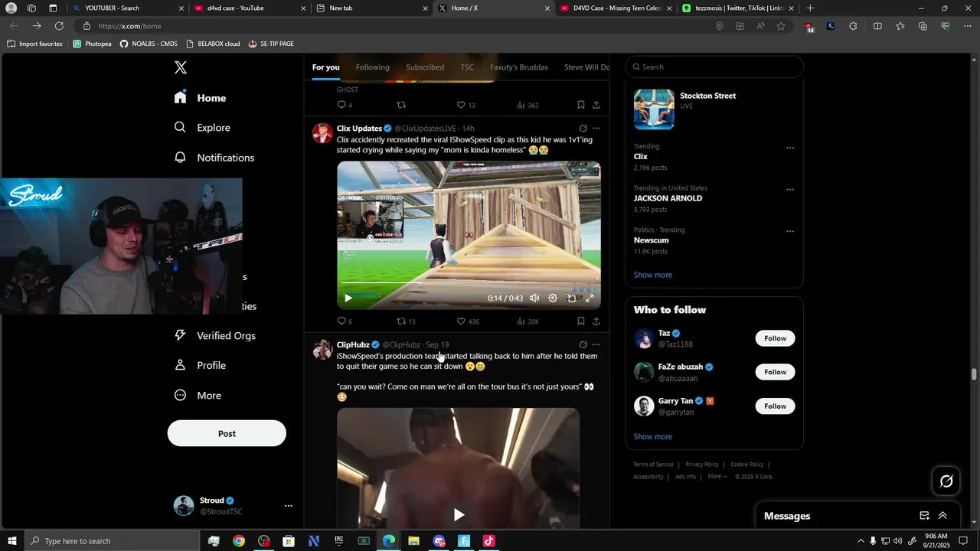The height and width of the screenshot is (551, 980).
Task: Toggle picture-in-picture on Clix video
Action: [571, 298]
